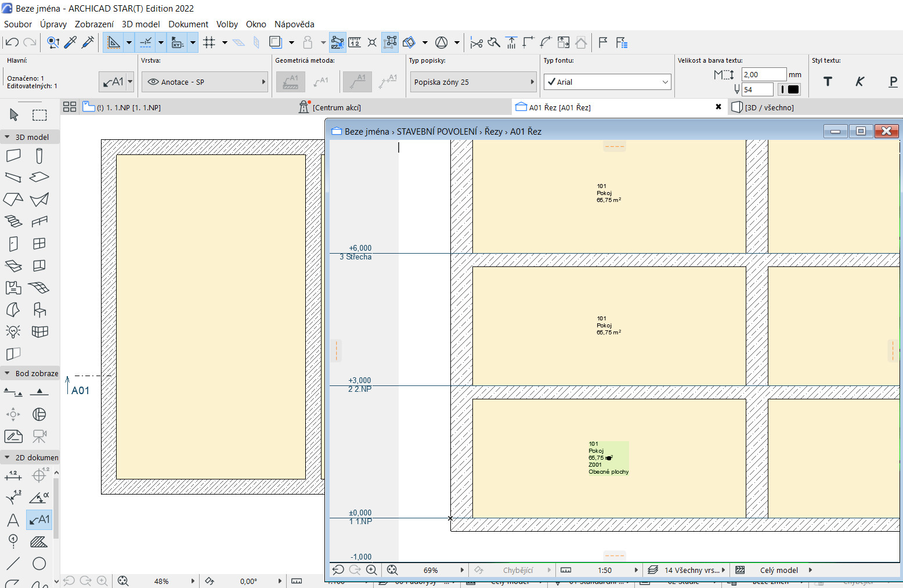The width and height of the screenshot is (903, 588).
Task: Open the Arial font type dropdown
Action: pyautogui.click(x=608, y=82)
